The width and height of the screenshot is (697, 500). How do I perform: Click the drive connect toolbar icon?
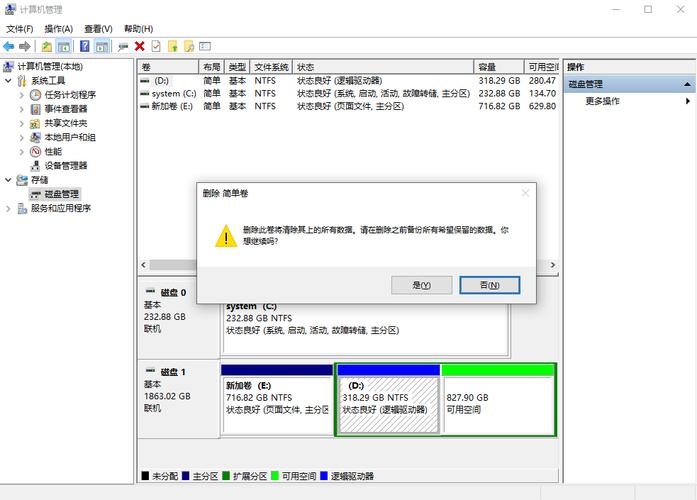pos(123,46)
